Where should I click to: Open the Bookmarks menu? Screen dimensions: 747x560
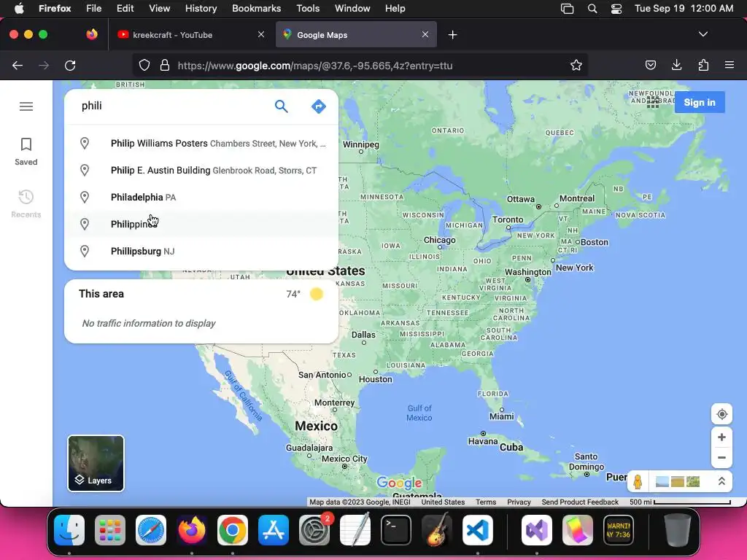pos(256,8)
